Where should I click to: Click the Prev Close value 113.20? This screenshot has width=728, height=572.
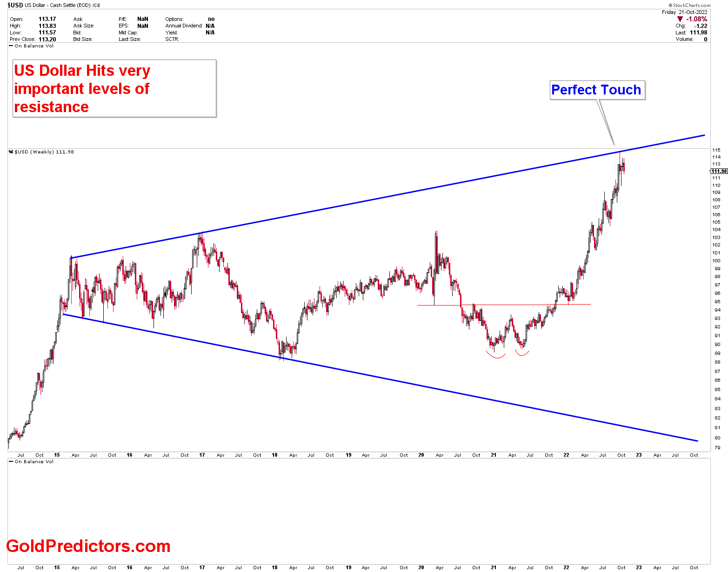tap(47, 39)
